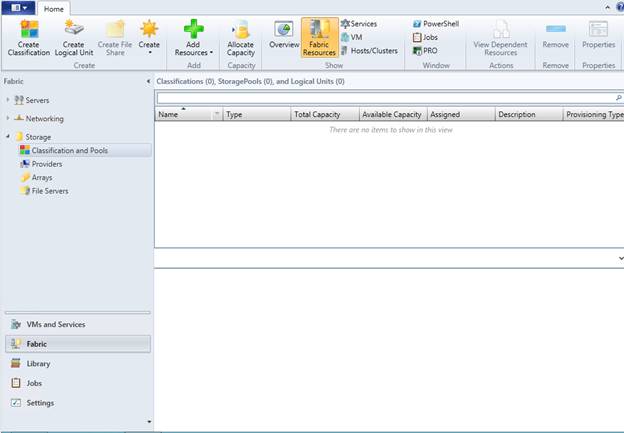Open the Fabric workspace
The image size is (624, 433).
coord(78,344)
